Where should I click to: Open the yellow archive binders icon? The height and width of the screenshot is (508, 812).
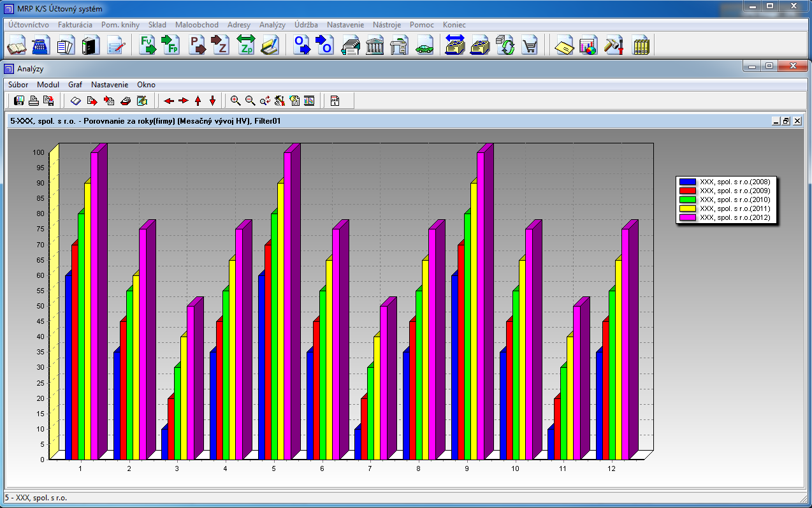click(x=641, y=45)
